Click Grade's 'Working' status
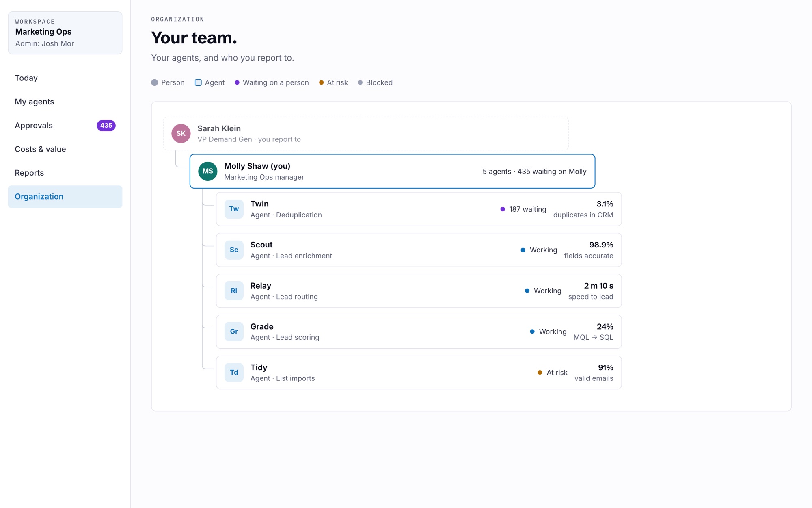The image size is (812, 508). point(548,332)
